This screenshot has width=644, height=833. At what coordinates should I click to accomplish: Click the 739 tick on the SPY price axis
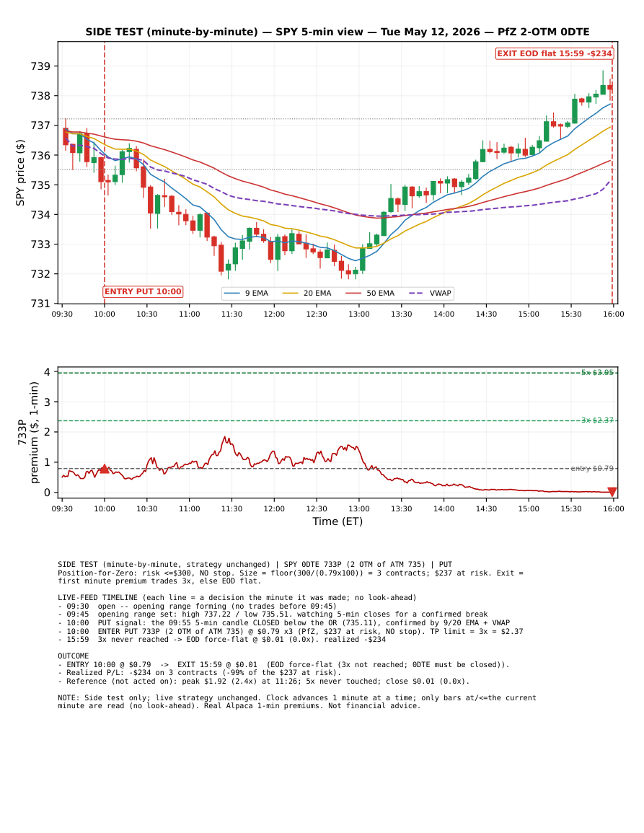coord(40,66)
